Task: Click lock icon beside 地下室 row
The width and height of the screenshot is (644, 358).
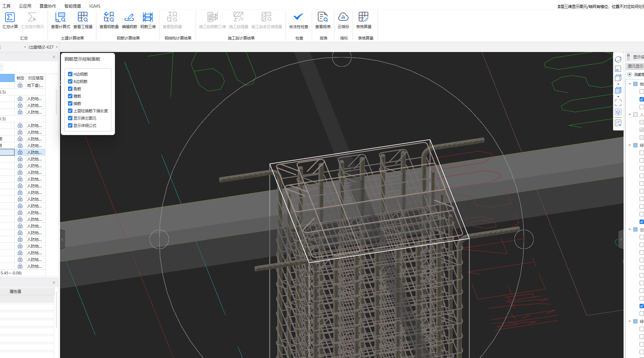Action: [x=20, y=85]
